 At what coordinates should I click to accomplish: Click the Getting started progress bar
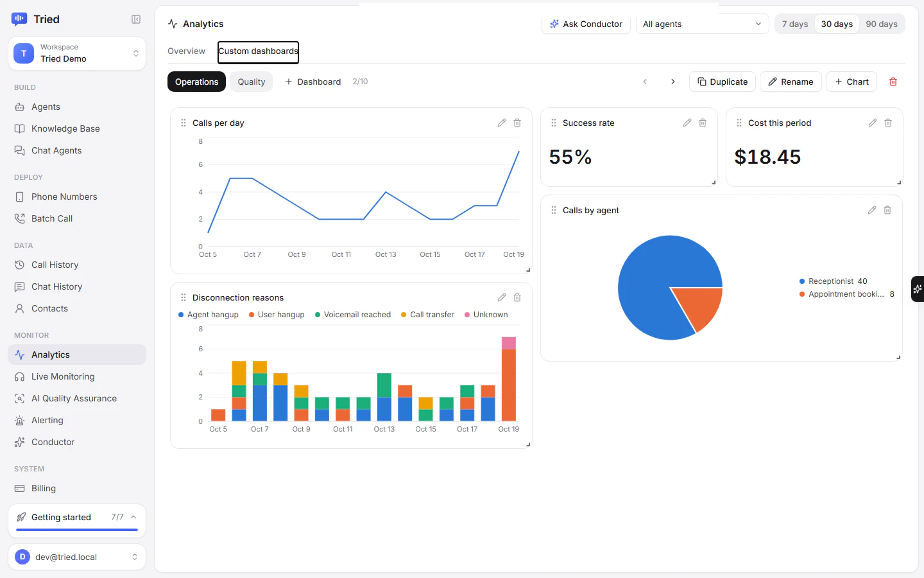(x=77, y=530)
